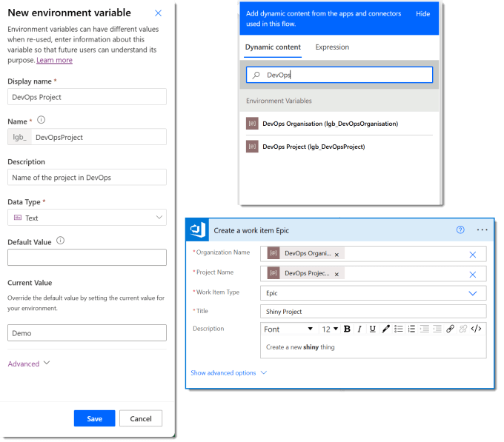Remove the DevOps Organi... token
This screenshot has height=442, width=504.
point(336,255)
